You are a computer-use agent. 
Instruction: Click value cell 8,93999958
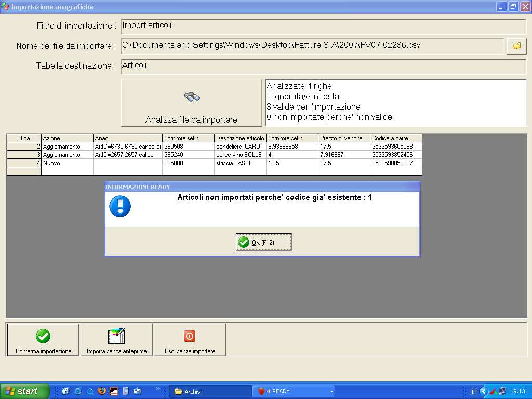292,147
